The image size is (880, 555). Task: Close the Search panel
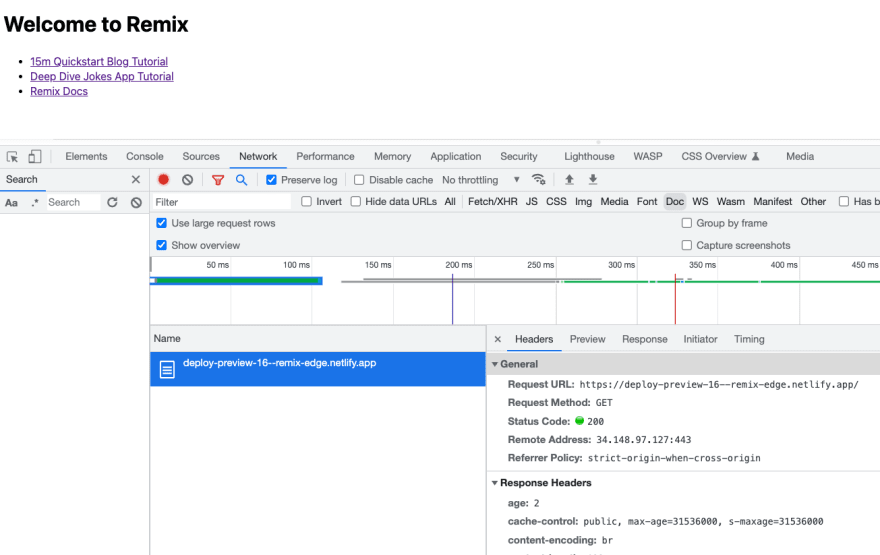coord(136,180)
